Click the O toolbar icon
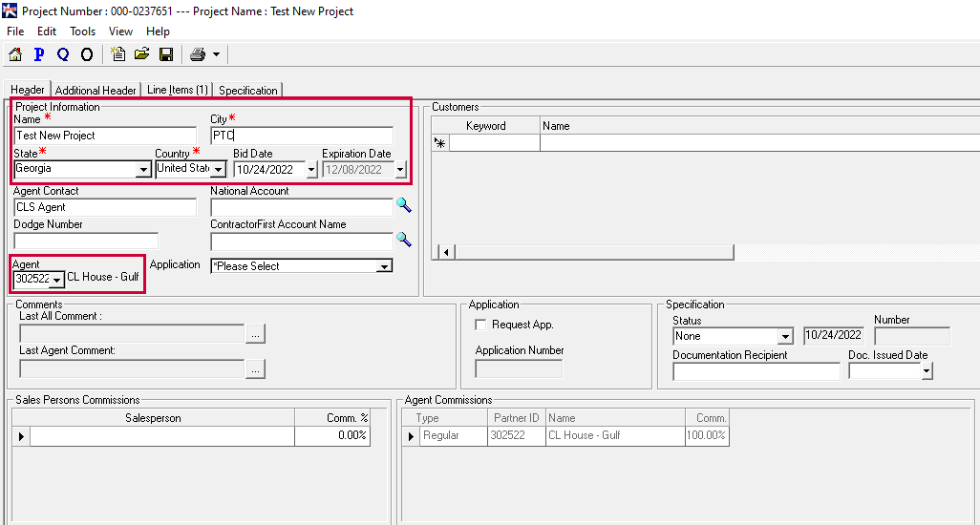This screenshot has width=980, height=525. pyautogui.click(x=87, y=54)
